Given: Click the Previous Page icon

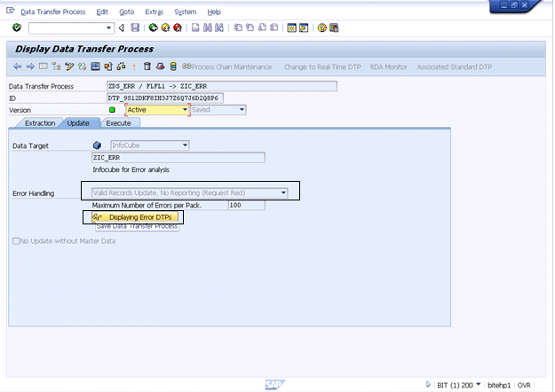Looking at the screenshot, I should click(250, 27).
